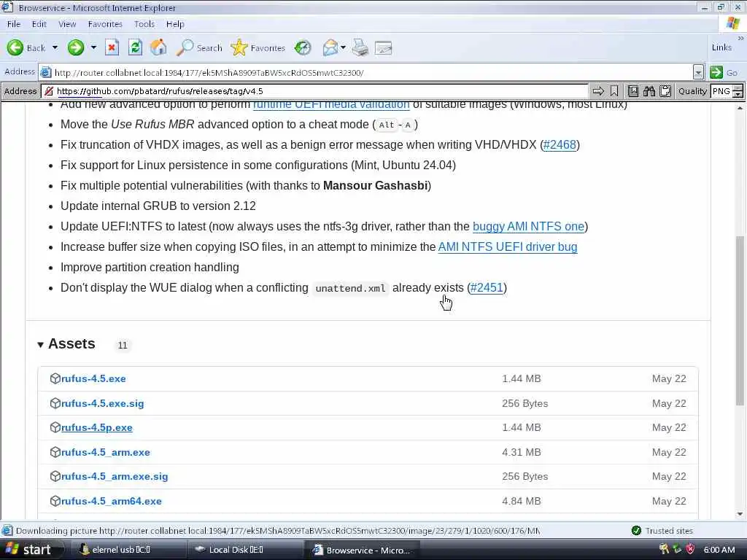Open the Tools menu

pos(144,24)
